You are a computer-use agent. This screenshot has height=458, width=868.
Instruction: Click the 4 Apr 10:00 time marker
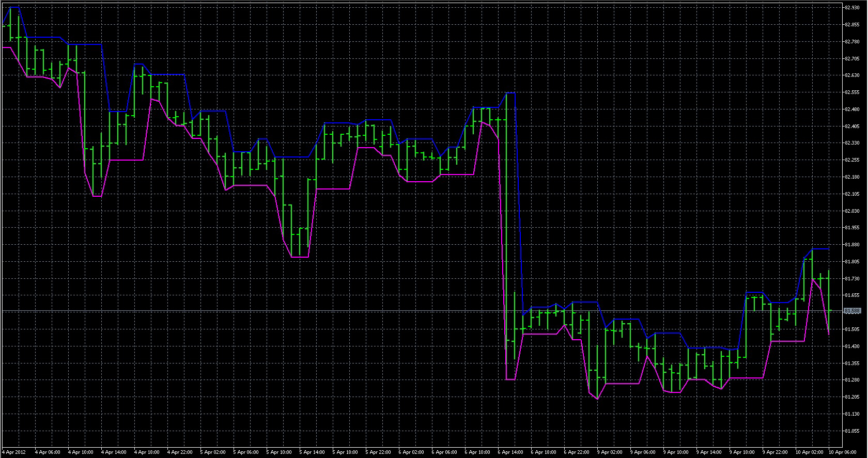click(81, 452)
